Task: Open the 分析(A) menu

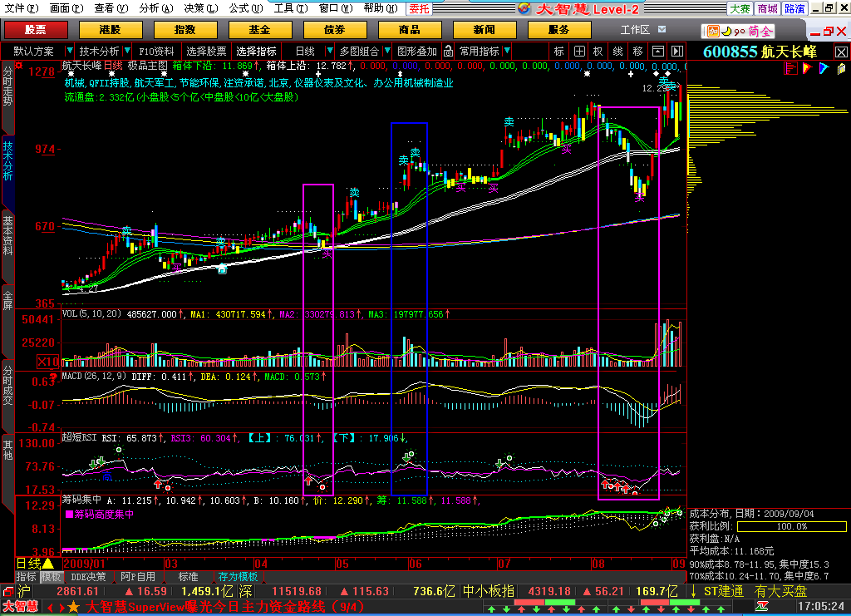Action: [155, 8]
